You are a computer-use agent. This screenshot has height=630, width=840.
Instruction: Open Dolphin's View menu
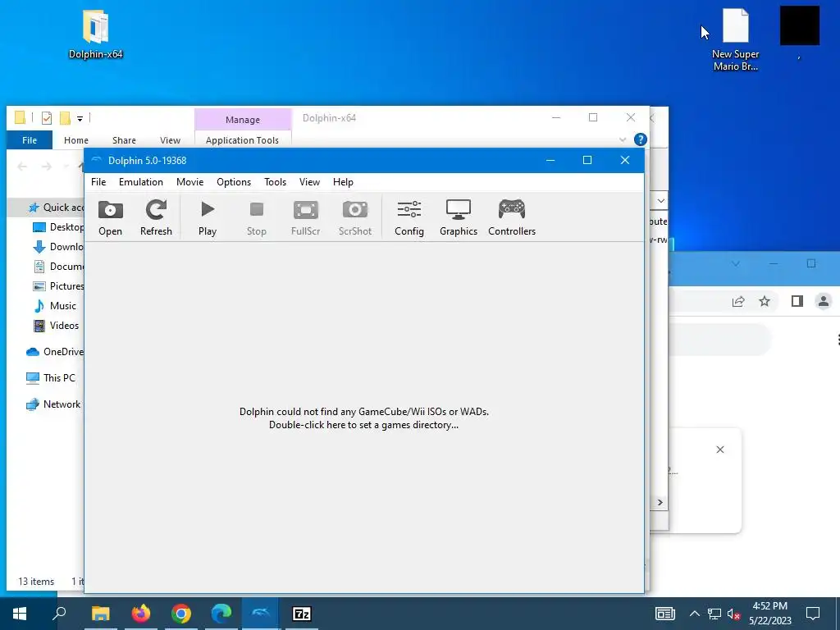(x=309, y=182)
